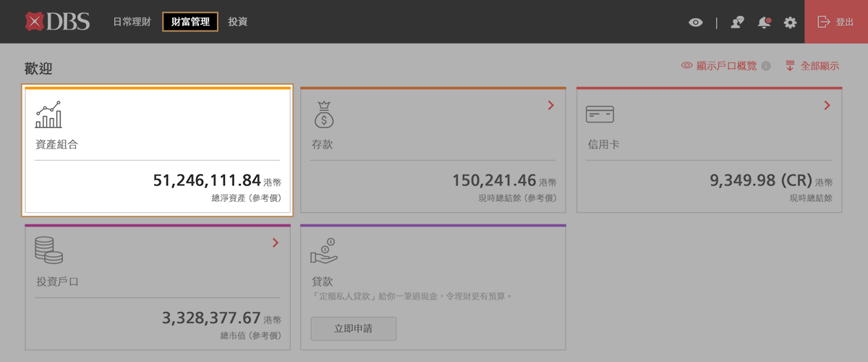Toggle 顯示戶口概覽 account overview
The width and height of the screenshot is (868, 362).
[718, 66]
